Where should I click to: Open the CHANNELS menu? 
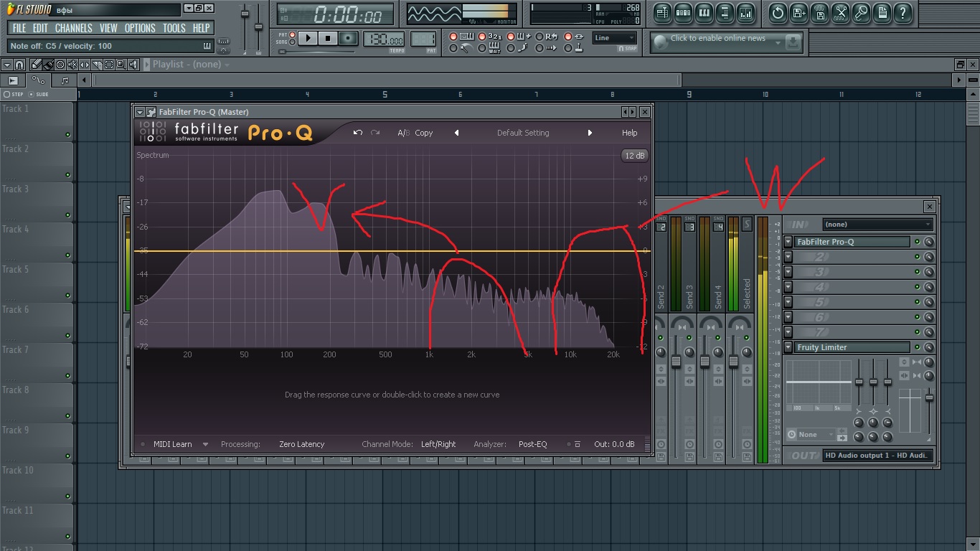[74, 28]
